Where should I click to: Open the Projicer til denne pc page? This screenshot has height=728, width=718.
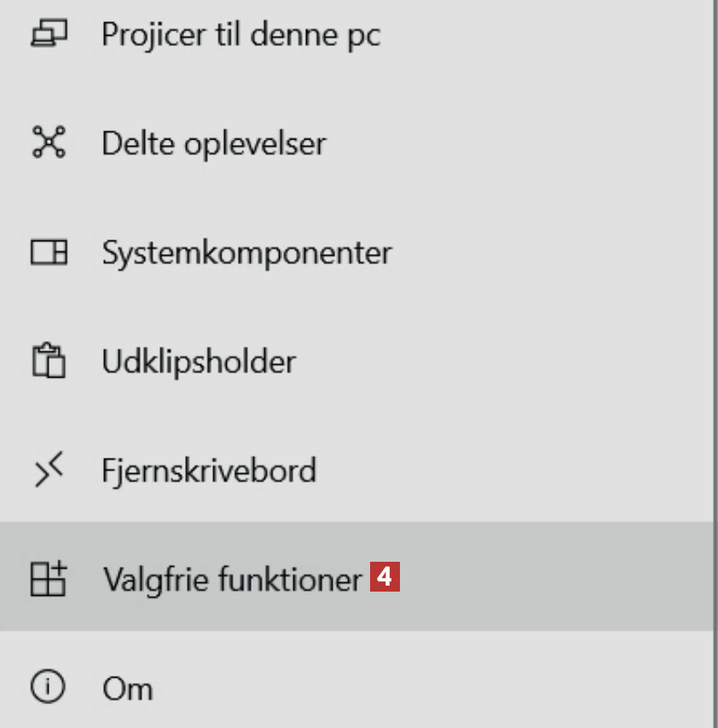pyautogui.click(x=240, y=36)
